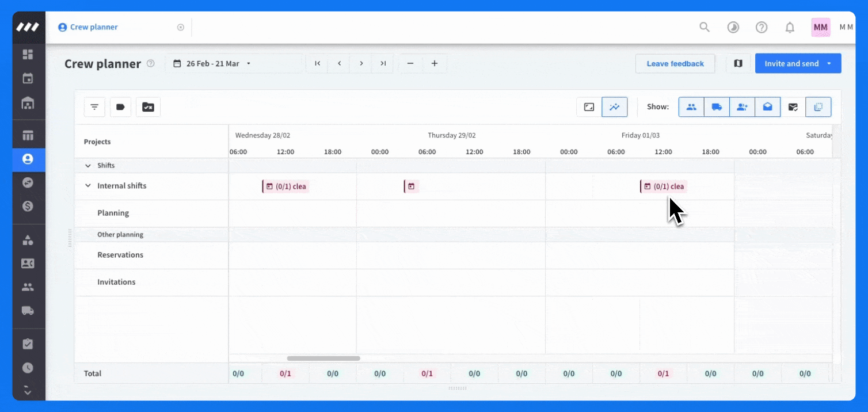Click the horizontal timeline scrollbar thumb

click(x=323, y=358)
